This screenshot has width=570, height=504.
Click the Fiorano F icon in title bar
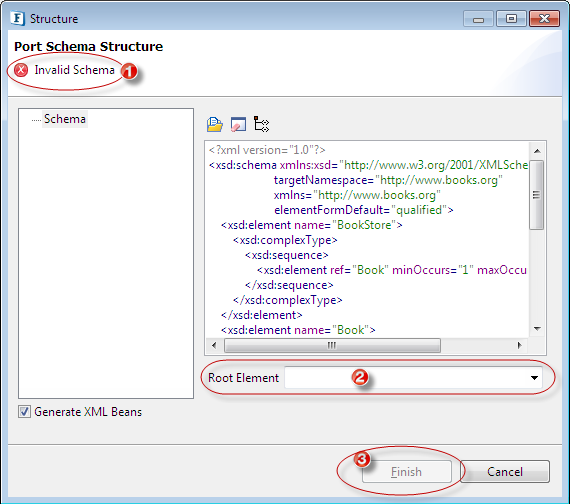(17, 18)
